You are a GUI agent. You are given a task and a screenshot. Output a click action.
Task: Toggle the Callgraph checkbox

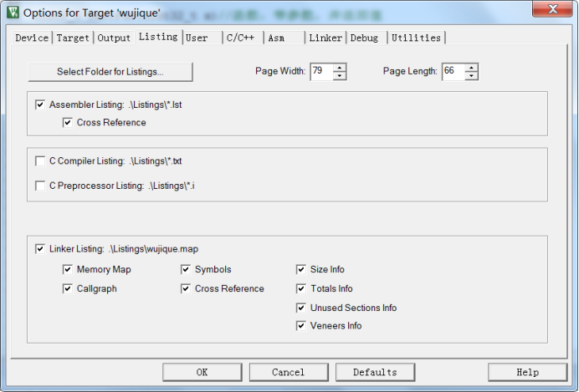(67, 288)
